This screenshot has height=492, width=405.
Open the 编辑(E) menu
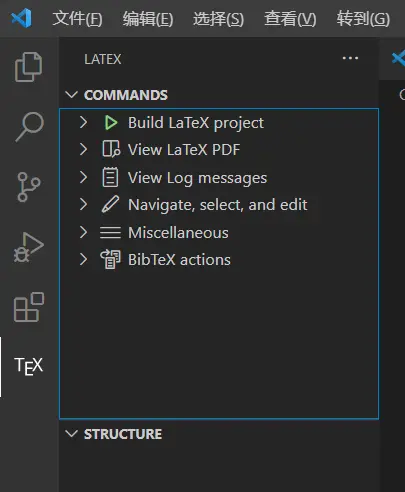click(x=148, y=18)
